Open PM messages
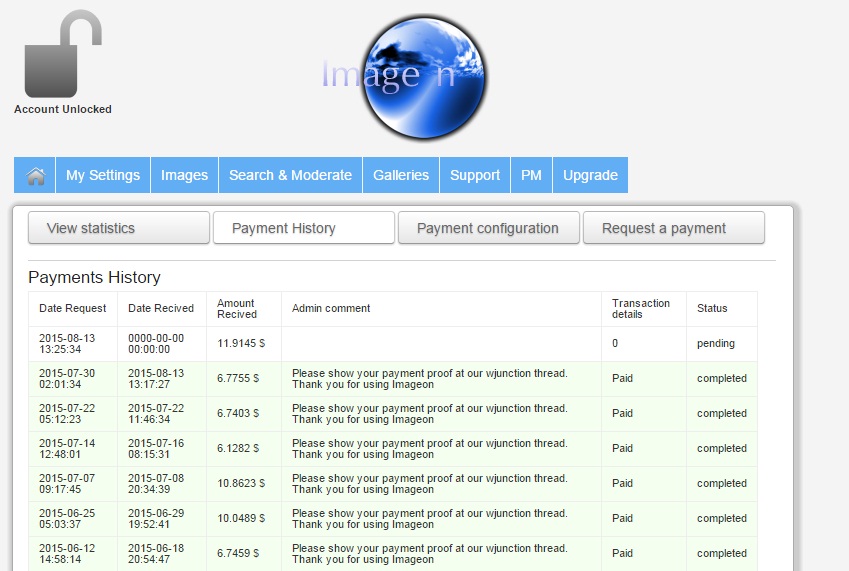The width and height of the screenshot is (849, 571). coord(531,175)
